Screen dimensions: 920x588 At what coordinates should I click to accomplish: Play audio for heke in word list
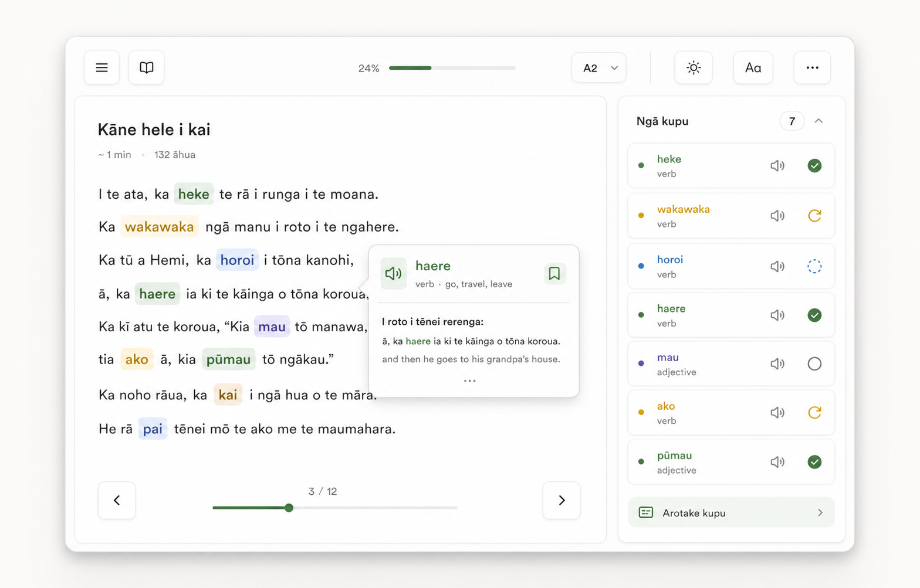pyautogui.click(x=777, y=166)
